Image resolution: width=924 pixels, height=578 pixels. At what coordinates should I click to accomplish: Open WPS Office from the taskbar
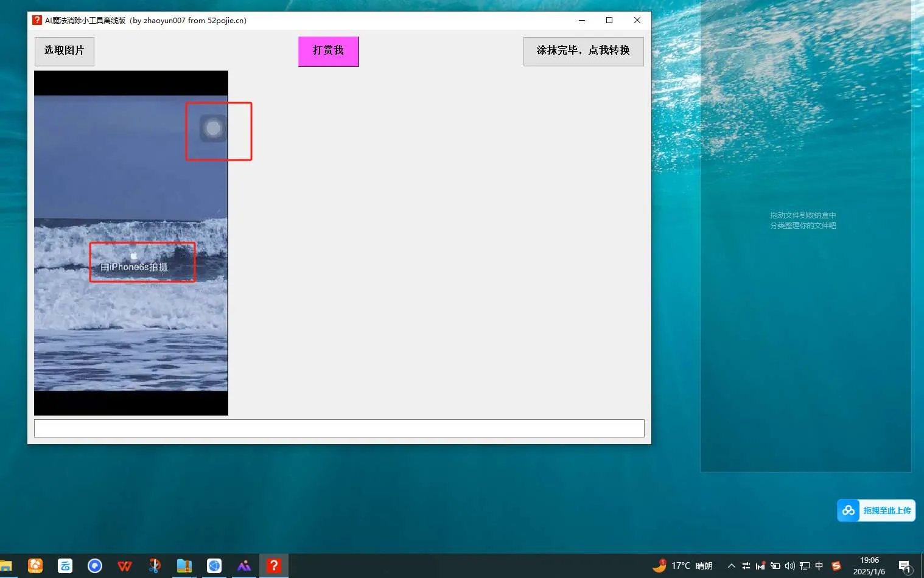tap(124, 565)
